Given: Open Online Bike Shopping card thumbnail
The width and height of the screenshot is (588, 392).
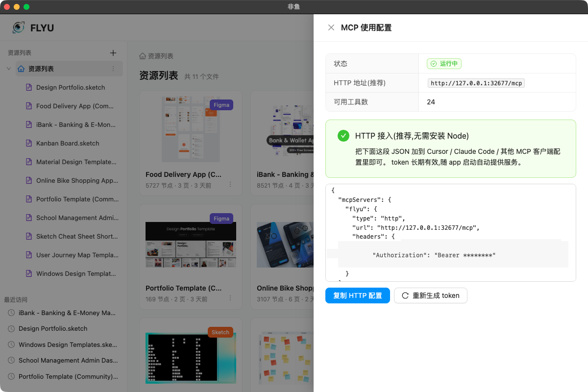Looking at the screenshot, I should coord(285,245).
